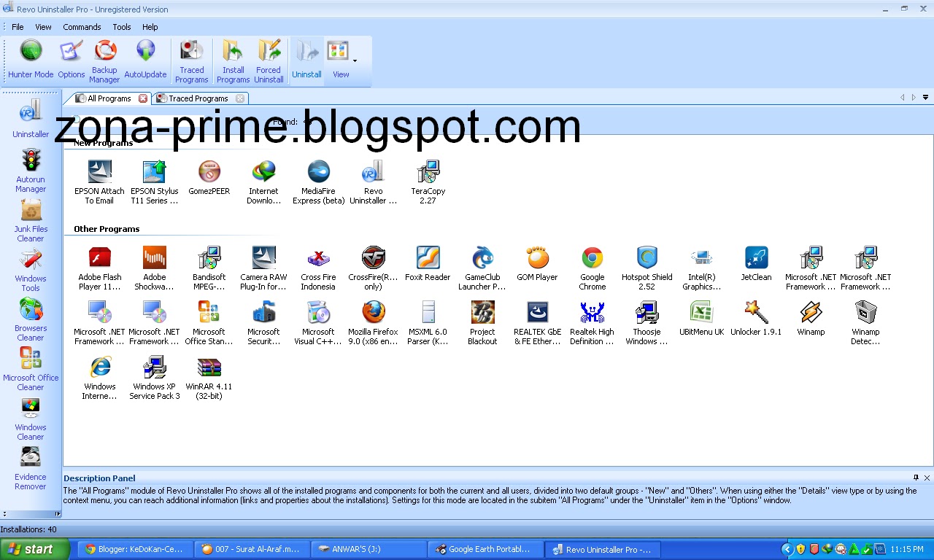Open the View dropdown arrow in toolbar
934x560 pixels.
tap(355, 61)
